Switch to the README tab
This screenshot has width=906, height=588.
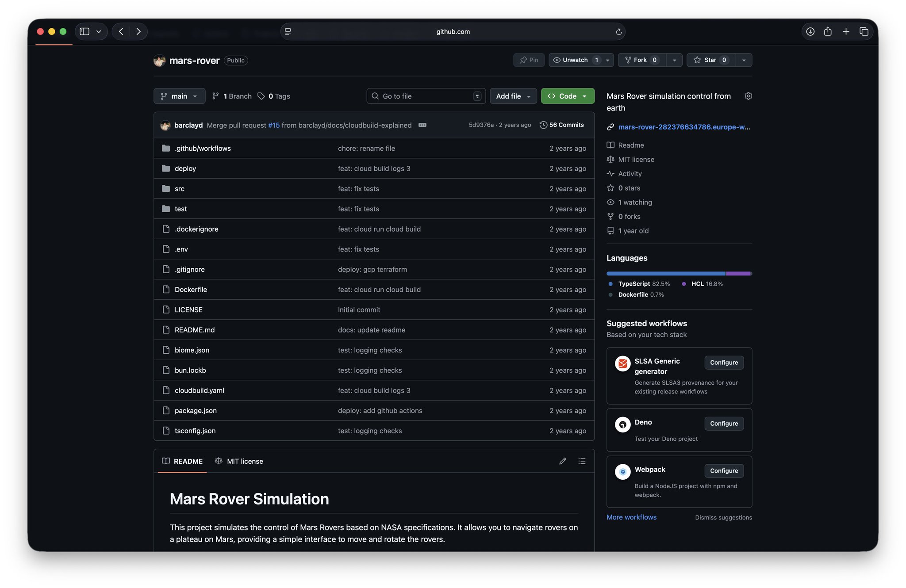[182, 462]
